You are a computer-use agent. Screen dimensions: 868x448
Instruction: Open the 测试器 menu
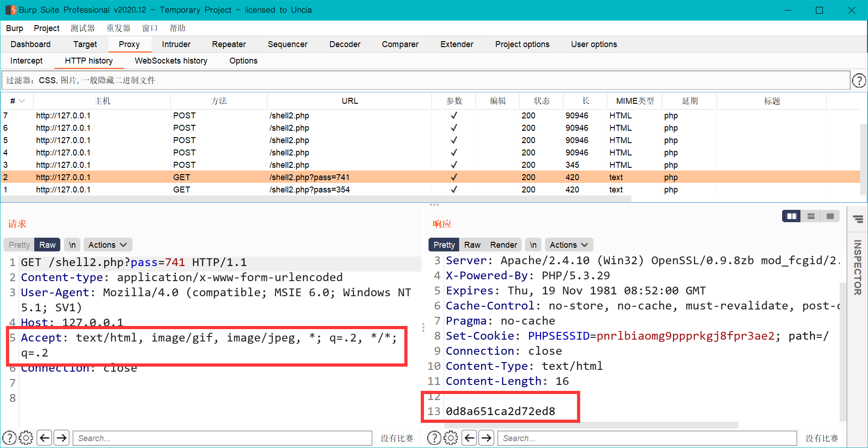click(x=83, y=28)
